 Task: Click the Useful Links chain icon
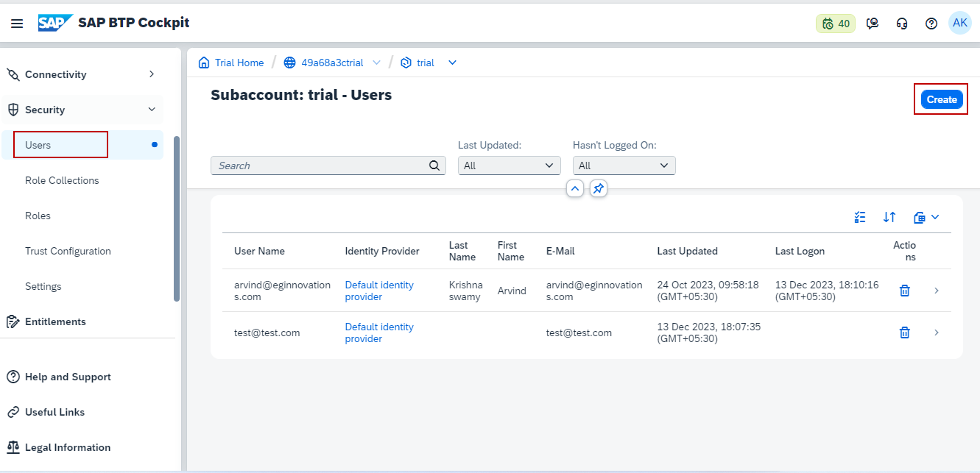pyautogui.click(x=13, y=412)
